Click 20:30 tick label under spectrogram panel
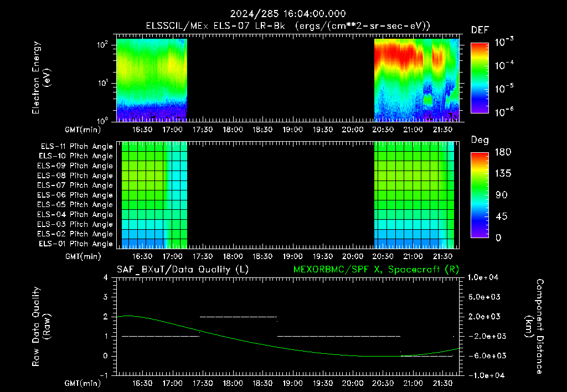The image size is (567, 392). point(383,130)
